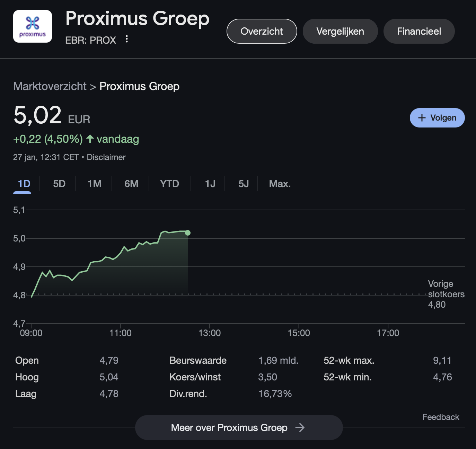Click the green current-price dot on chart

(188, 233)
